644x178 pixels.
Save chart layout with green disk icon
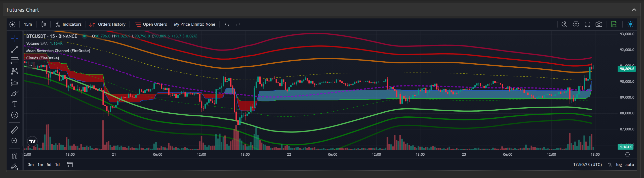[x=614, y=24]
